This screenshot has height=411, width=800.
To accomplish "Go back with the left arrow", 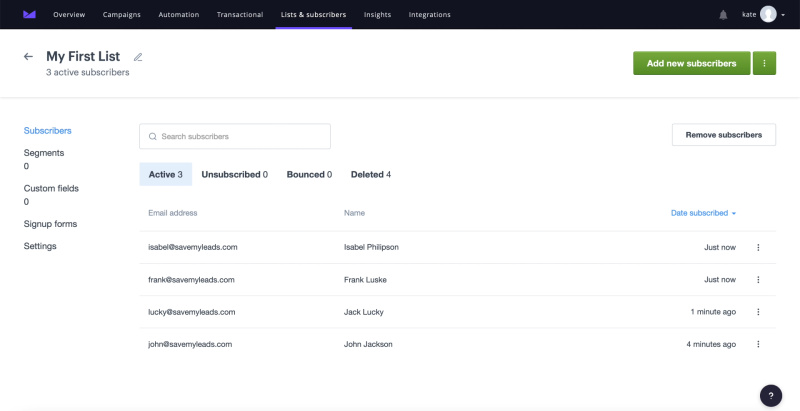I will click(29, 57).
